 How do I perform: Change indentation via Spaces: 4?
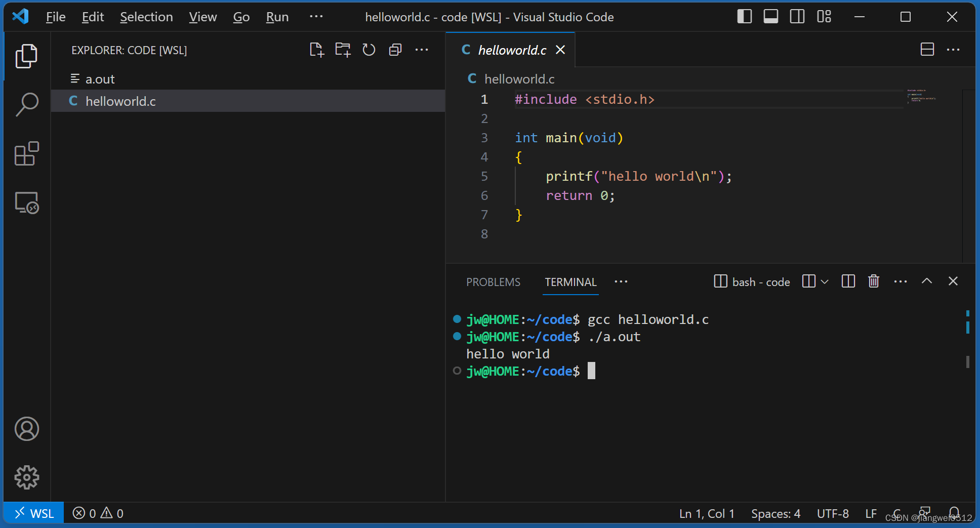pyautogui.click(x=775, y=513)
